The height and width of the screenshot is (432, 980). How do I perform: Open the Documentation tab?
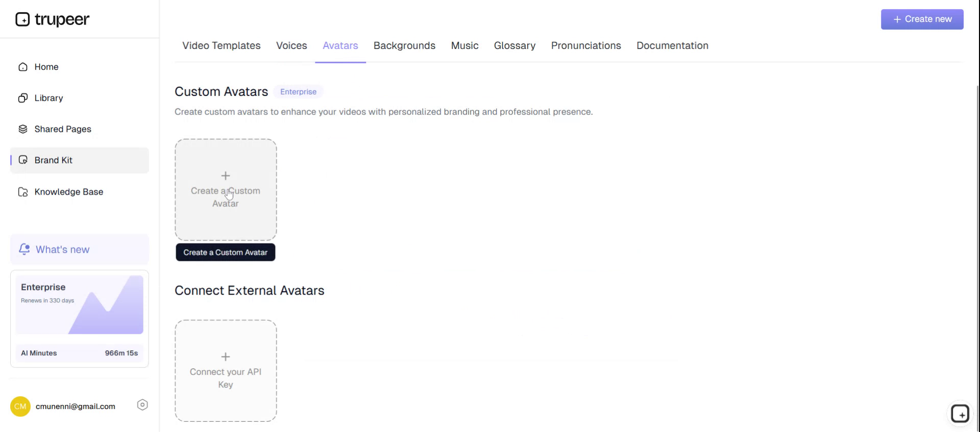pyautogui.click(x=672, y=45)
